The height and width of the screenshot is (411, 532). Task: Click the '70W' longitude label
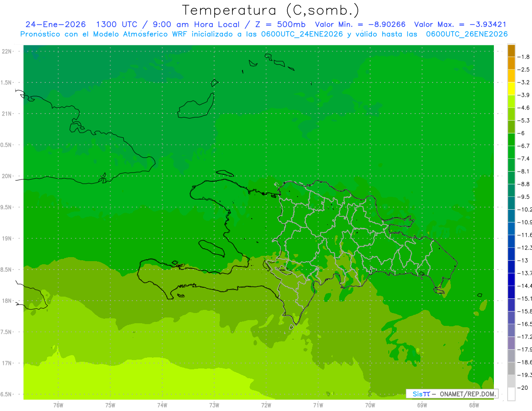370,405
